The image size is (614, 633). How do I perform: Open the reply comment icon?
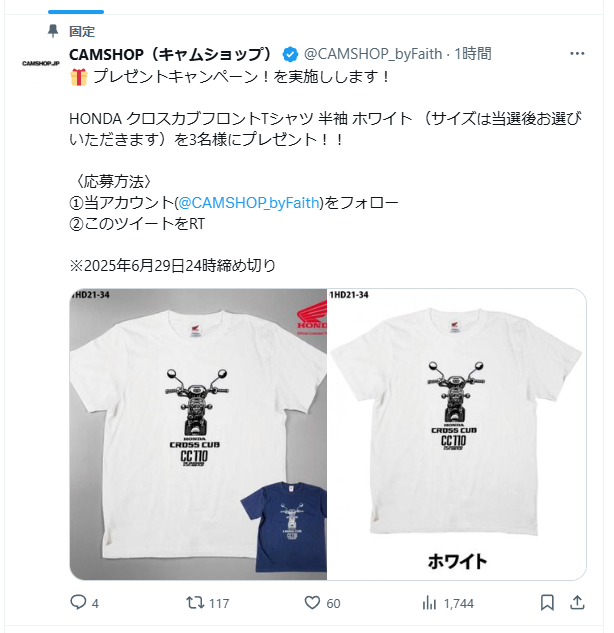tap(78, 602)
